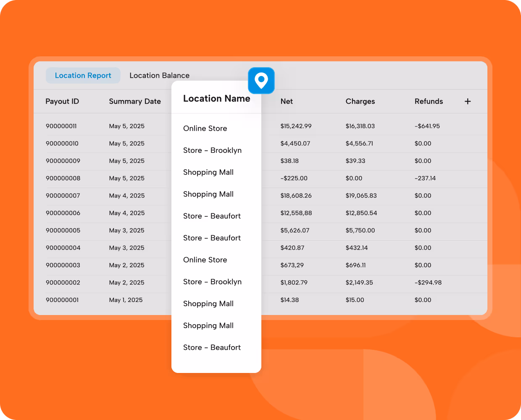This screenshot has height=420, width=521.
Task: Click Online Store in row 900000011
Action: click(205, 129)
